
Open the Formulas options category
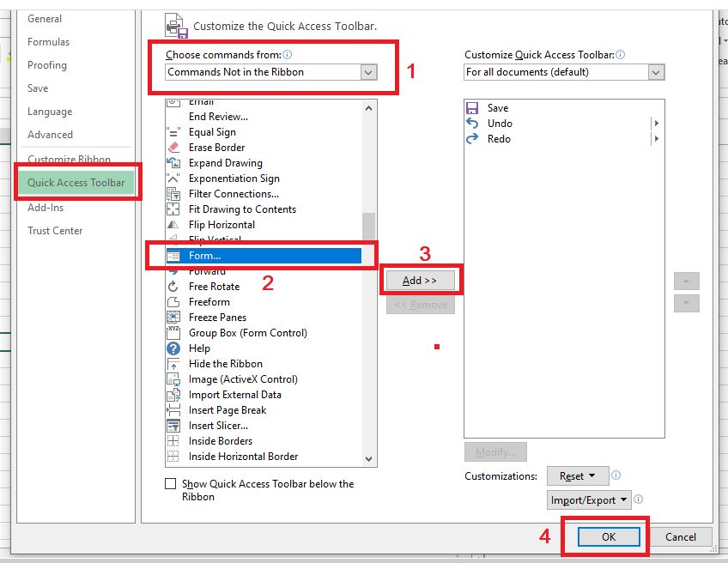coord(48,42)
